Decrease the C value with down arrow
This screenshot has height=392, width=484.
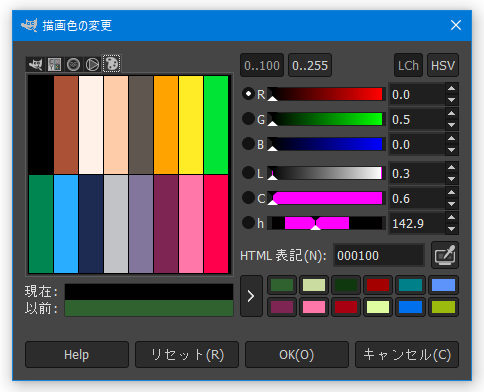click(x=452, y=204)
